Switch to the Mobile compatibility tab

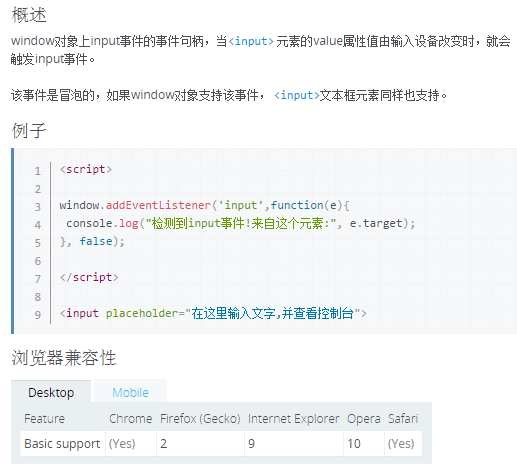pos(130,392)
